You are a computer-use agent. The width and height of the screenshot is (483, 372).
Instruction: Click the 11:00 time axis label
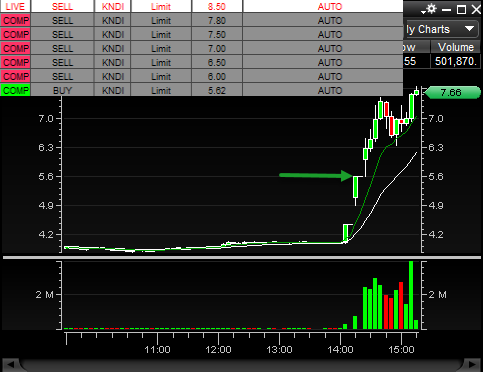pos(157,350)
